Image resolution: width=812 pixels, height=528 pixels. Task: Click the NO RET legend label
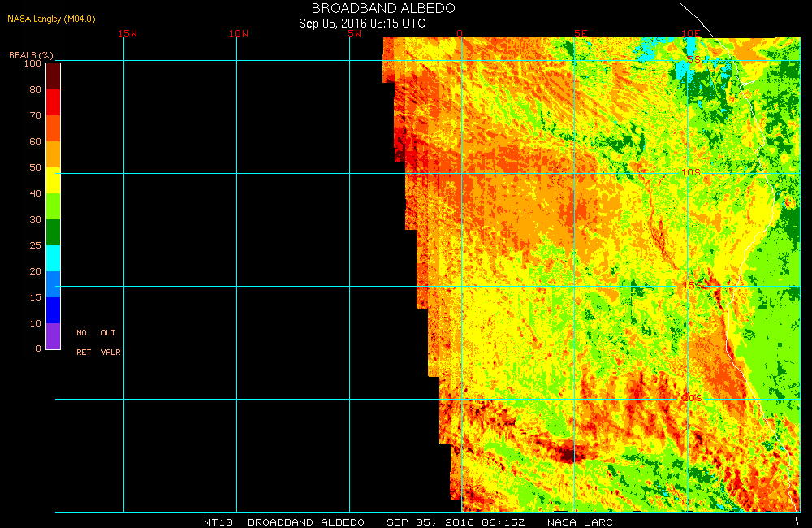84,343
